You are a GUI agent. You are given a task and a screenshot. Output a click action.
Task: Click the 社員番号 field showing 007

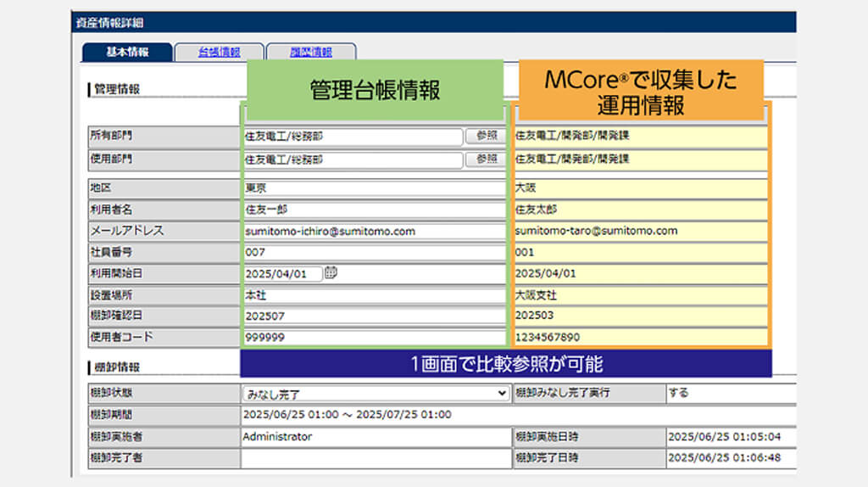[x=374, y=253]
